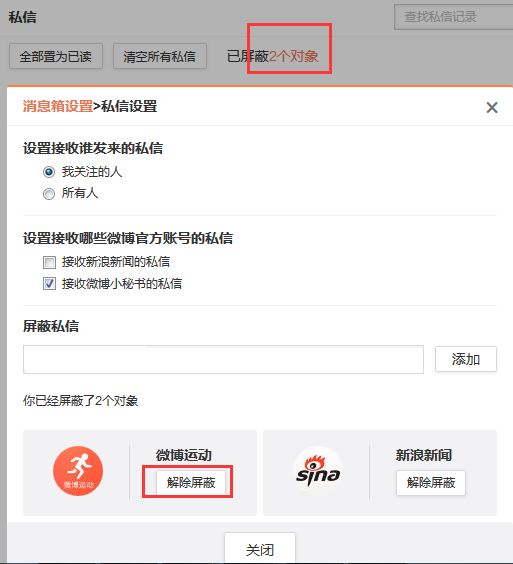Enable 接收新浪新闻的私信 checkbox
The image size is (513, 564).
[x=49, y=262]
